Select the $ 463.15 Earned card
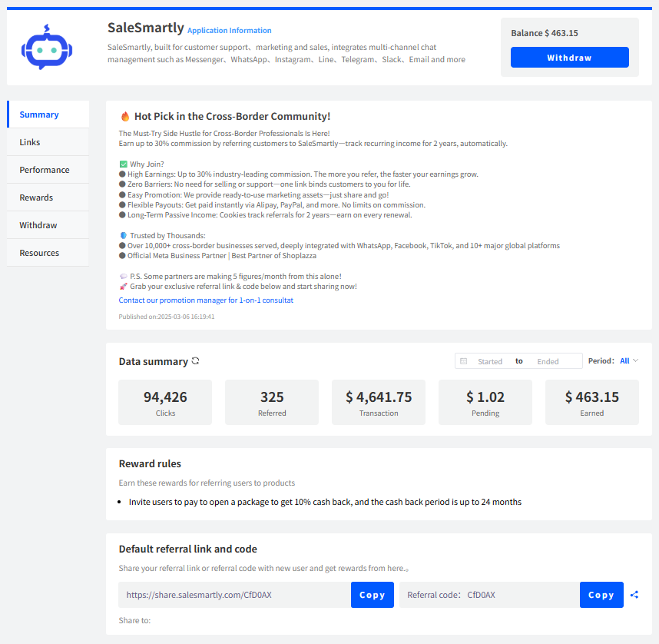The height and width of the screenshot is (644, 659). click(591, 402)
